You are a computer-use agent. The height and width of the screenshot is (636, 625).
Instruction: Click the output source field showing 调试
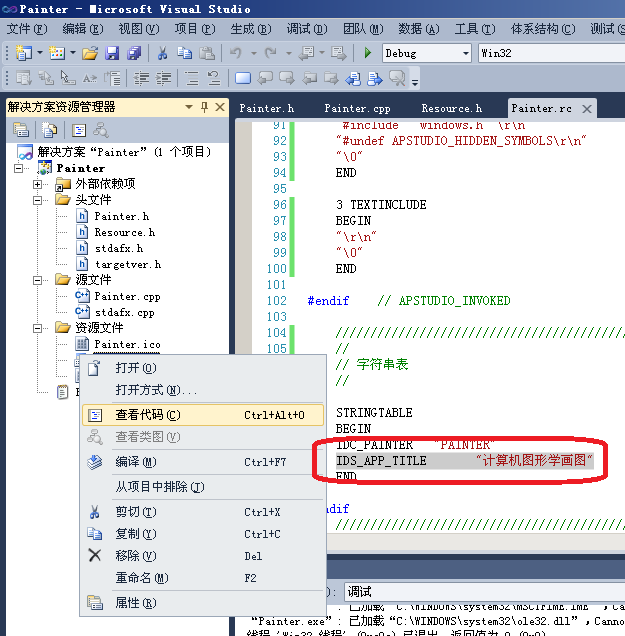coord(485,592)
